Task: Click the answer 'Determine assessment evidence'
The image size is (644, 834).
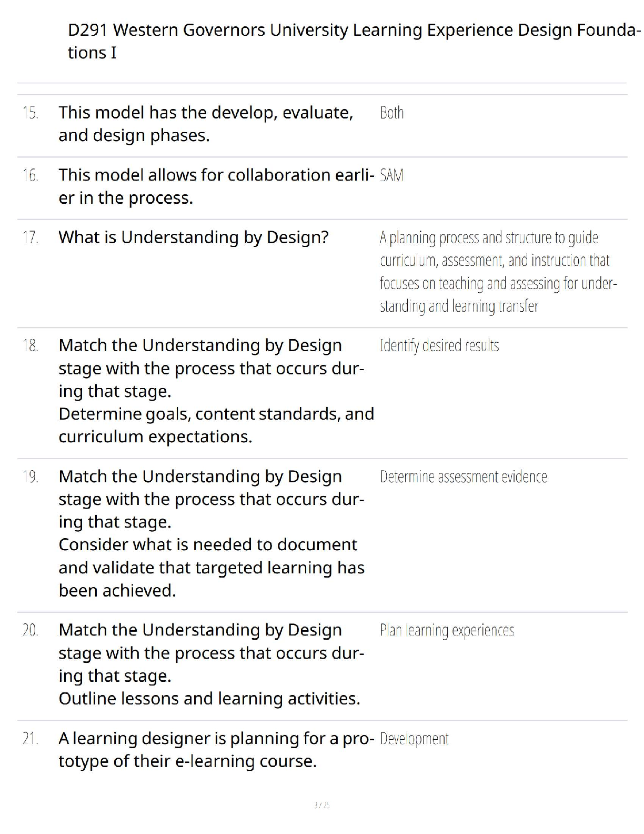Action: pyautogui.click(x=464, y=477)
